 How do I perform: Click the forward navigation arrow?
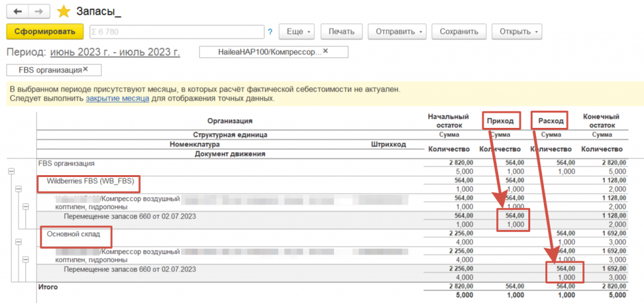click(39, 11)
